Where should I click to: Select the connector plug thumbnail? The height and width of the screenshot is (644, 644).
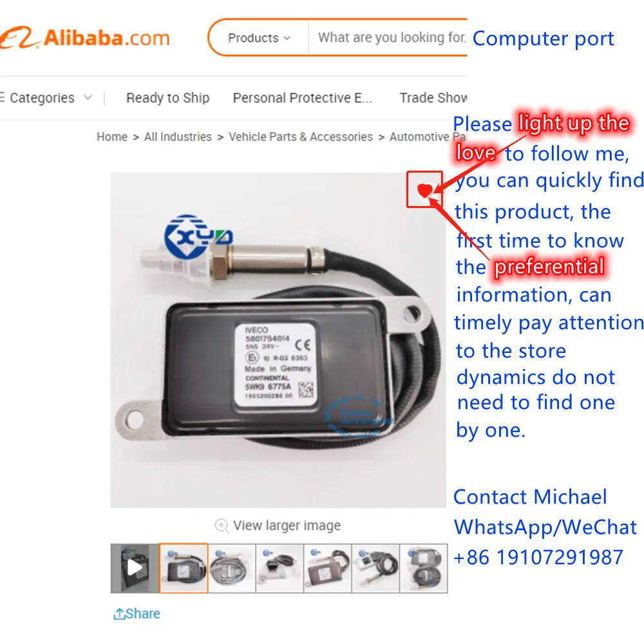[x=279, y=568]
